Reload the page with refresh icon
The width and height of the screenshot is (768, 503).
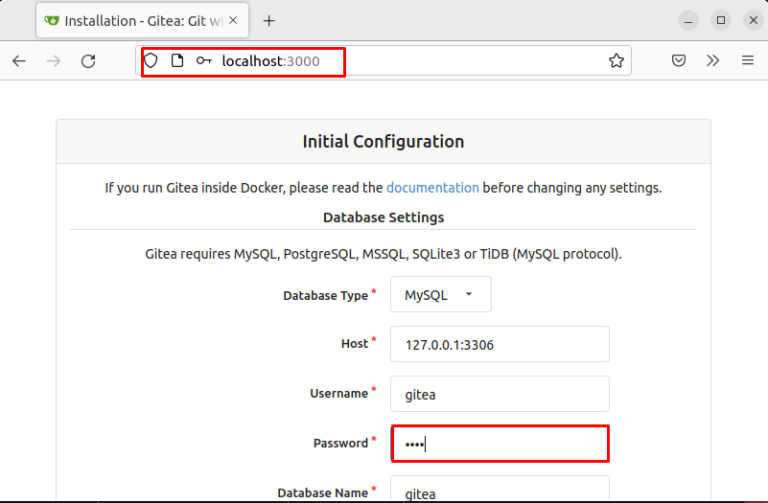(x=88, y=61)
